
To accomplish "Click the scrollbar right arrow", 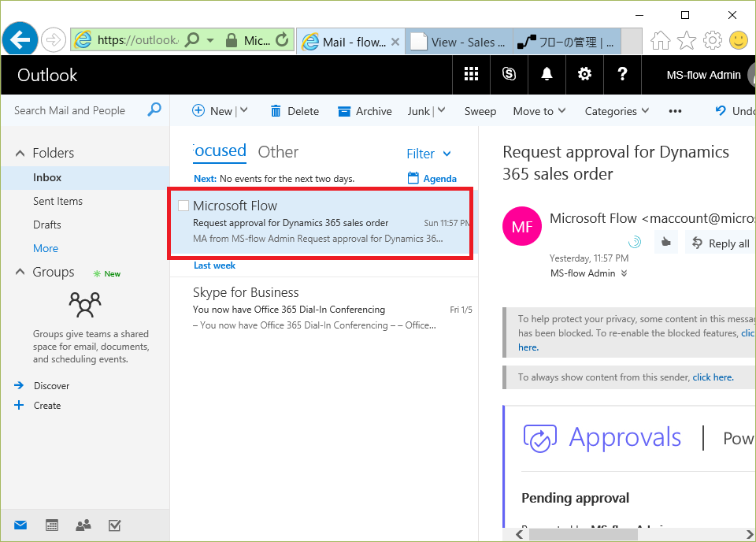I will pos(750,534).
